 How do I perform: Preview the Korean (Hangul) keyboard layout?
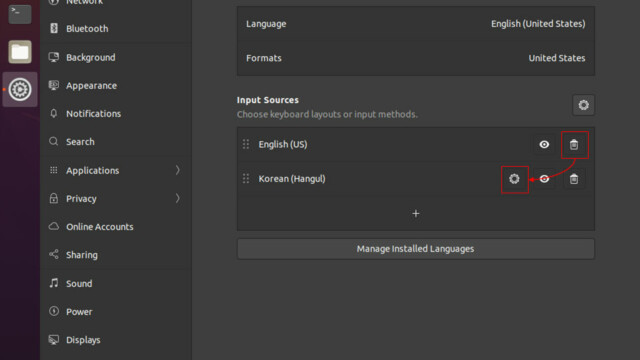pyautogui.click(x=544, y=179)
